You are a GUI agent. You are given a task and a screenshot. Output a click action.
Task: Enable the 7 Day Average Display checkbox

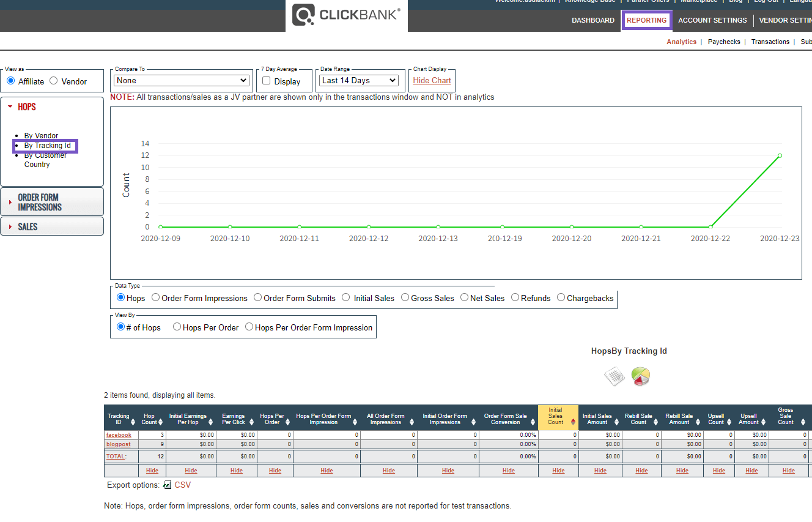click(267, 81)
